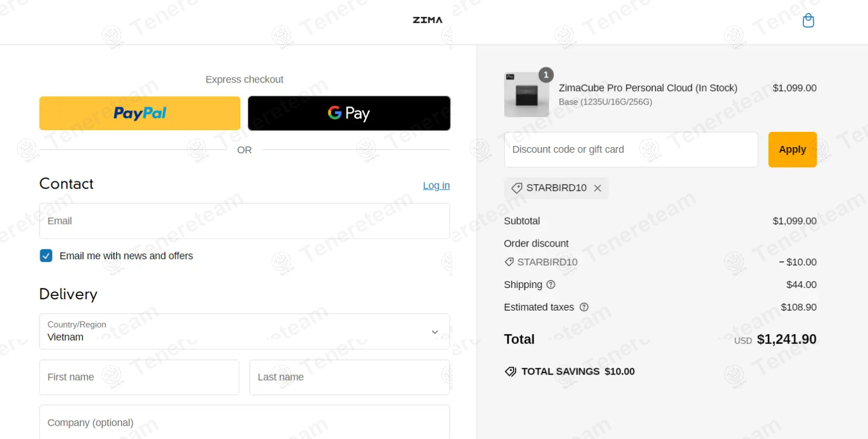Focus the Email input field

(244, 221)
